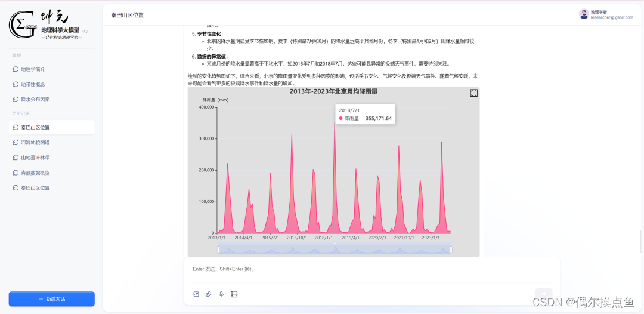Click the 2016/10/1 x-axis label
Screen dimensions: 644x314
pos(297,238)
